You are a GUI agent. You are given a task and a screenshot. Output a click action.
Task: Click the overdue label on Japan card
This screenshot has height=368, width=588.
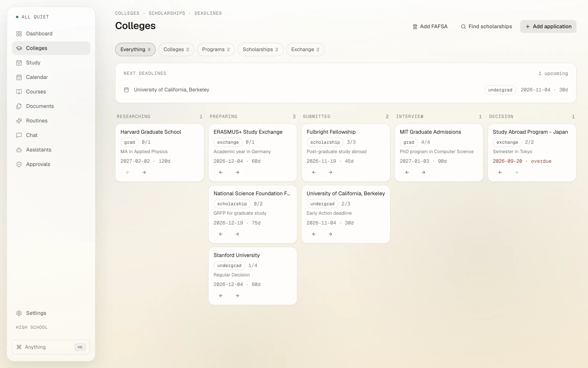click(541, 161)
